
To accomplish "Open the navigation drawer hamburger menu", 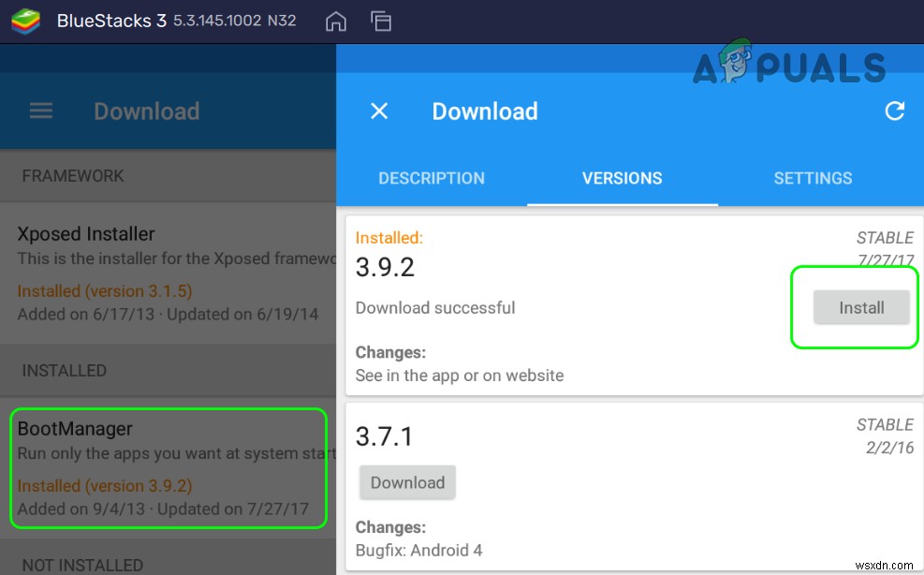I will tap(40, 110).
